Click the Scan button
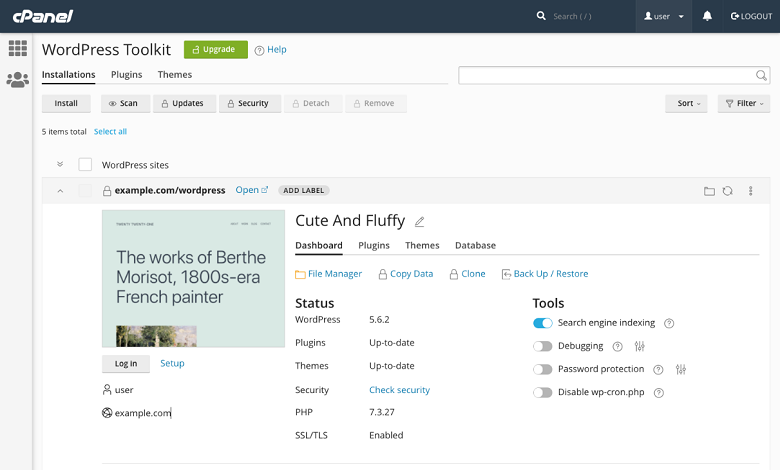 click(x=125, y=103)
